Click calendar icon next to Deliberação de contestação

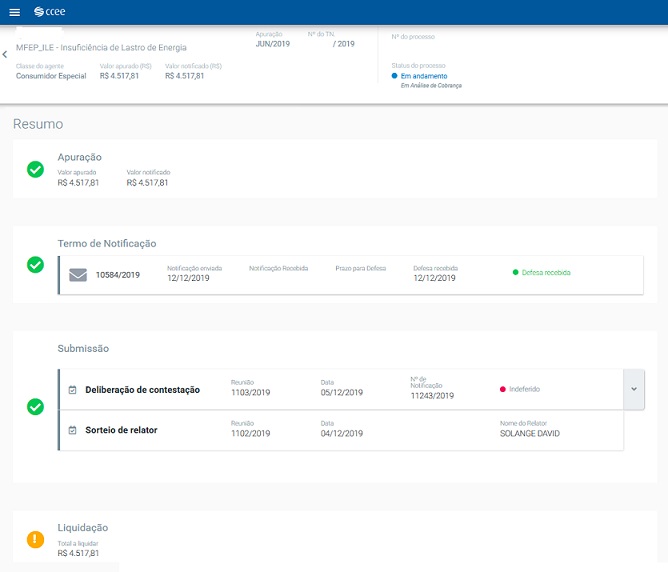(73, 390)
